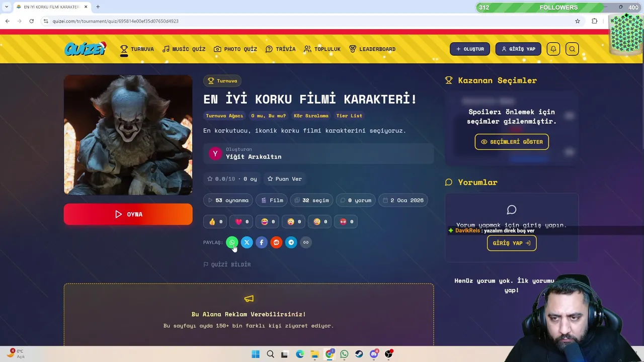Click the Quizei logo
Screen dimensions: 644x362
click(86, 49)
